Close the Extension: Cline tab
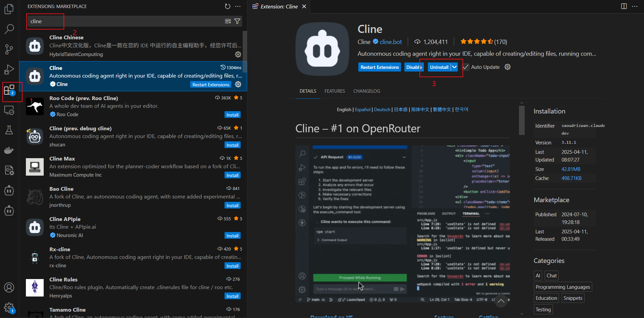Viewport: 644px width, 318px height. click(304, 6)
